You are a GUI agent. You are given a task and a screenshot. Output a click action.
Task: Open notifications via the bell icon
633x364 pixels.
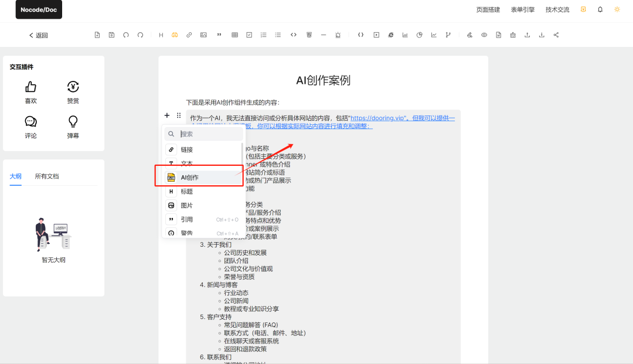click(600, 9)
